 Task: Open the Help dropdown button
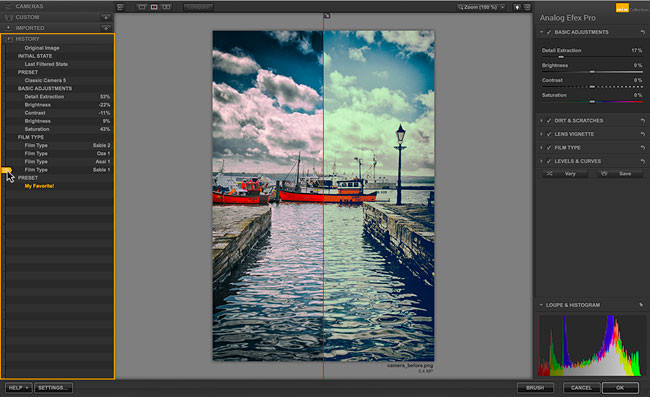tap(18, 387)
